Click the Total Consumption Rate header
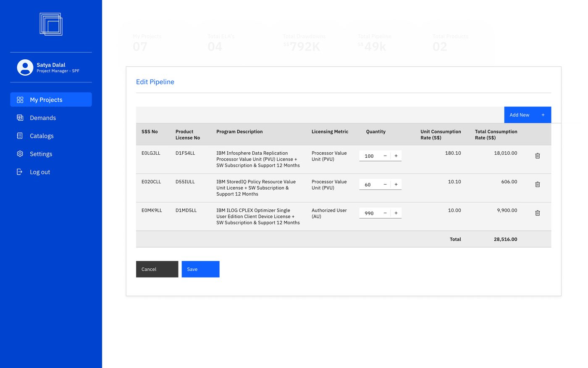Screen dimensions: 588x368 (x=496, y=135)
